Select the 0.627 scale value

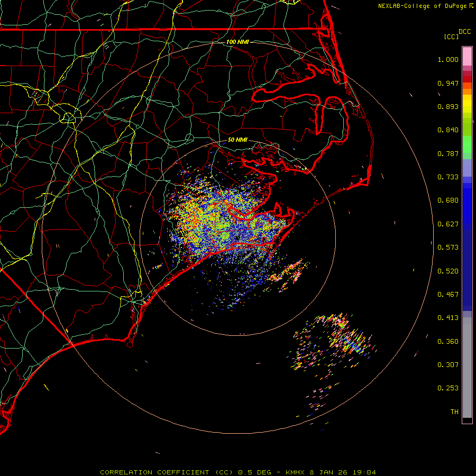coord(448,224)
